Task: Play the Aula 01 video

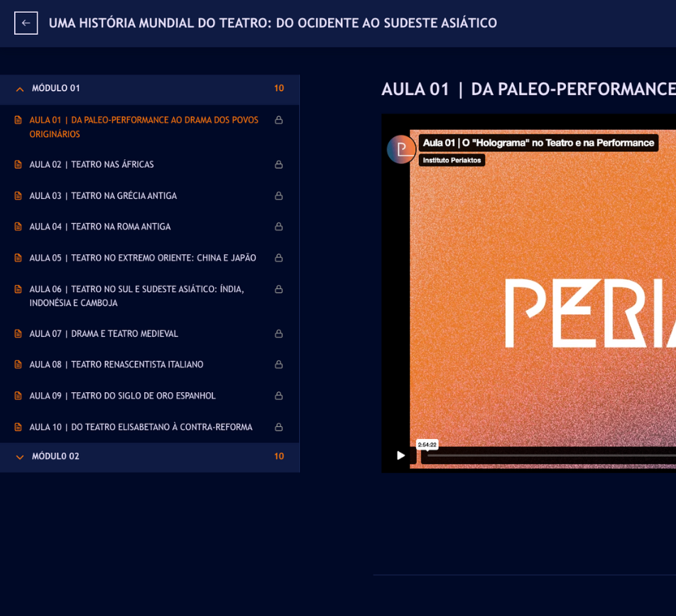Action: point(400,455)
